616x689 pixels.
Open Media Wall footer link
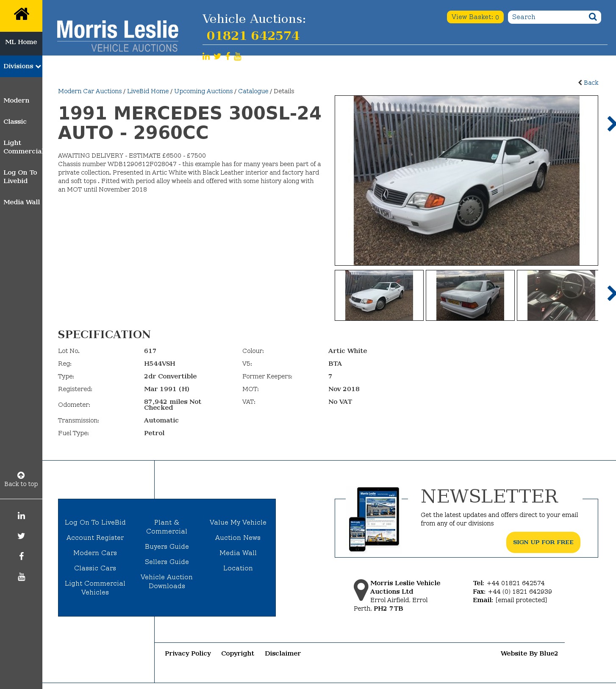[238, 553]
